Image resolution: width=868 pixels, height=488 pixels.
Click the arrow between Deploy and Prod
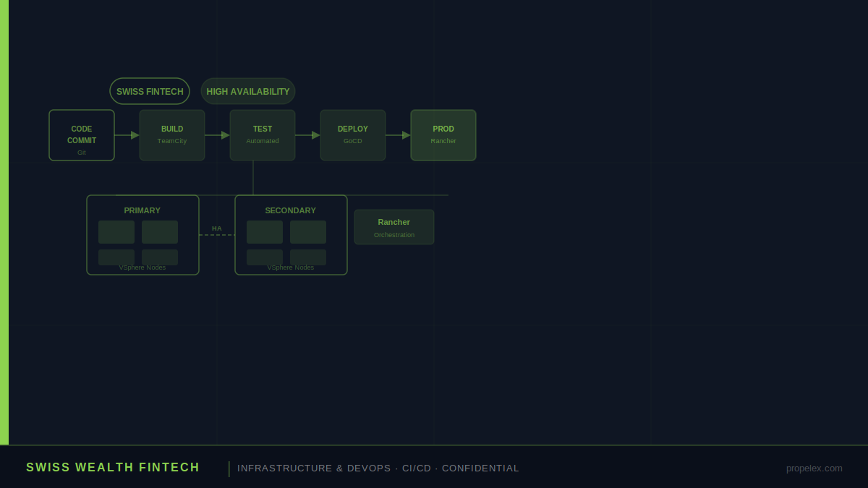click(398, 135)
